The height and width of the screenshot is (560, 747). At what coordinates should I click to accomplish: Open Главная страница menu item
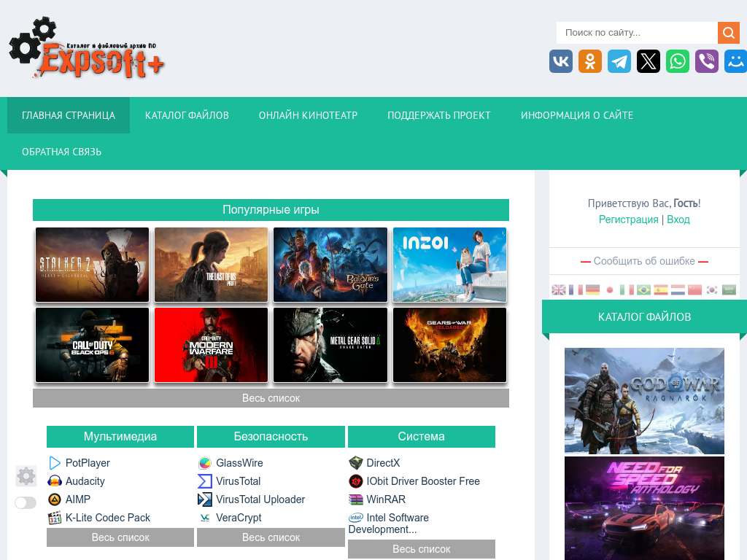click(x=69, y=115)
